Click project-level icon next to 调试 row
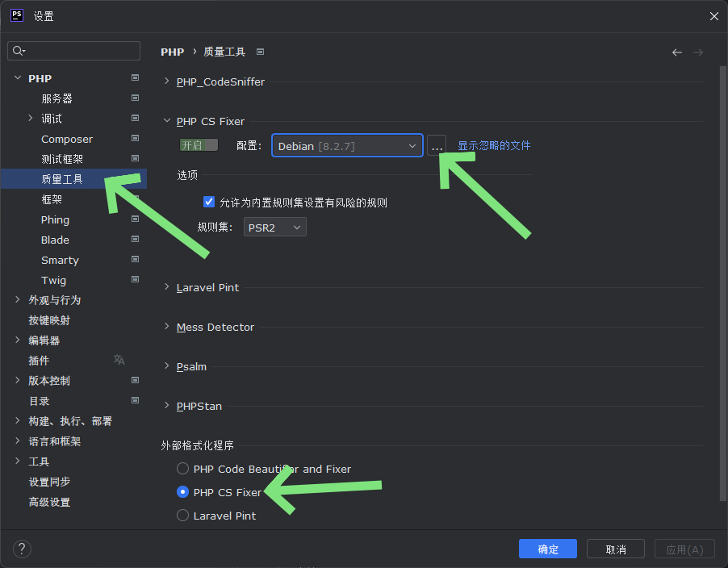 (x=135, y=118)
